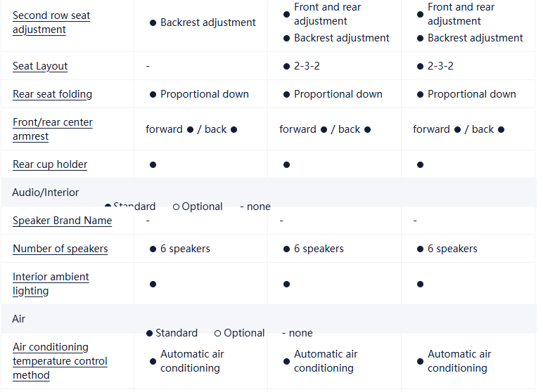
Task: Select the "Audio/Interior" section header
Action: (x=46, y=192)
